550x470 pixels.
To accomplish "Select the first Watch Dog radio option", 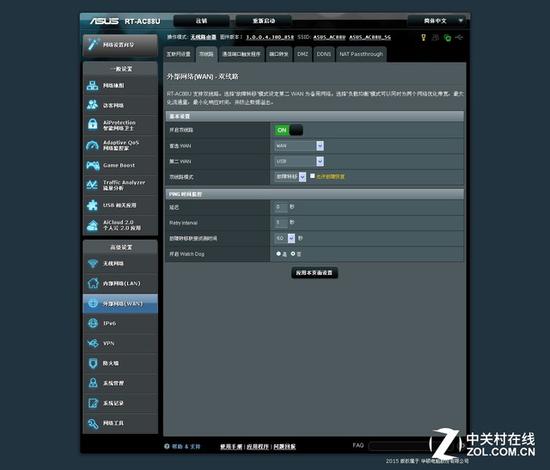I will (x=279, y=254).
